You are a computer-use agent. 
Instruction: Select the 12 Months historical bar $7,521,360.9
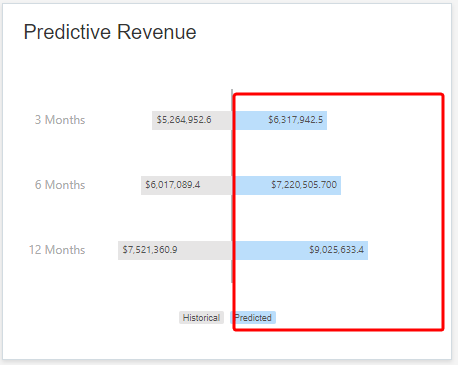pyautogui.click(x=175, y=250)
